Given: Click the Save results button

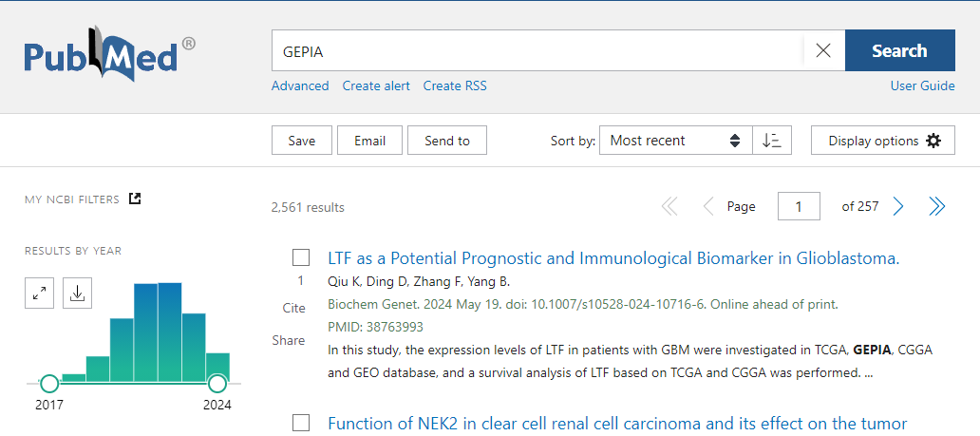Looking at the screenshot, I should tap(302, 141).
